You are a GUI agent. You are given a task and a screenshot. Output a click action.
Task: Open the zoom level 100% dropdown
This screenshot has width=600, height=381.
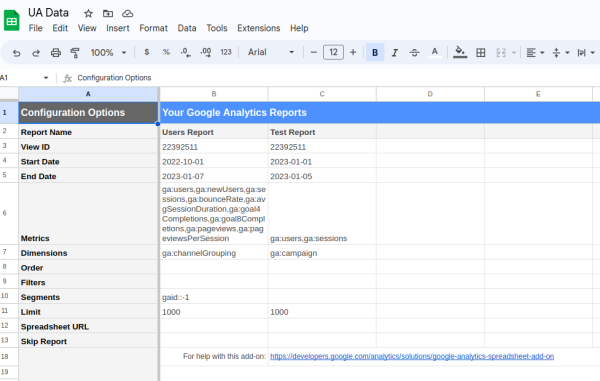point(108,53)
